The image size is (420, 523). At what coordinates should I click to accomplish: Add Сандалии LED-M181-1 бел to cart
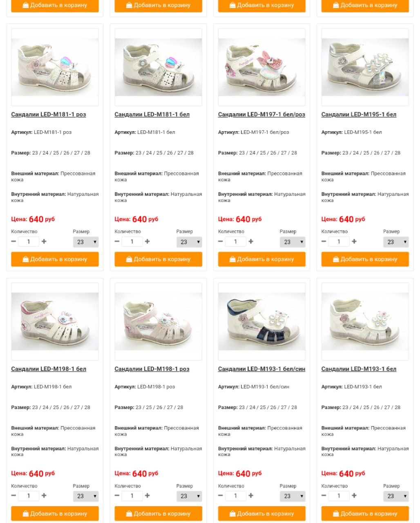(158, 259)
